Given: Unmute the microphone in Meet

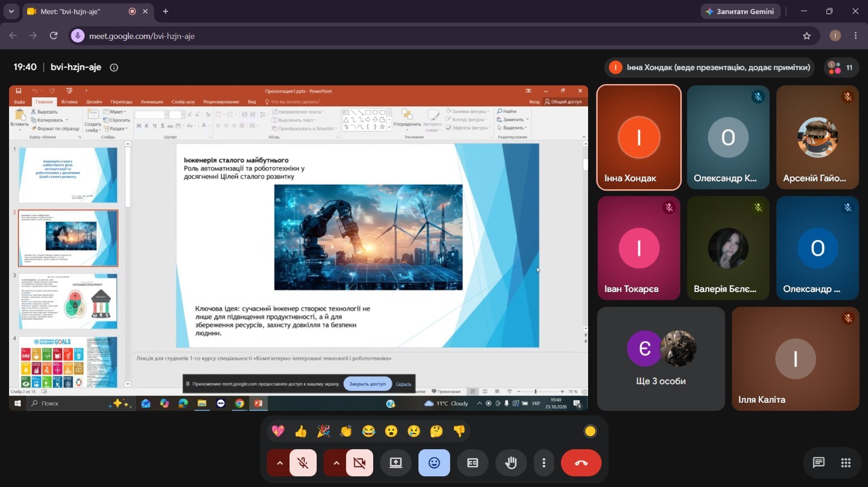Looking at the screenshot, I should click(x=303, y=463).
